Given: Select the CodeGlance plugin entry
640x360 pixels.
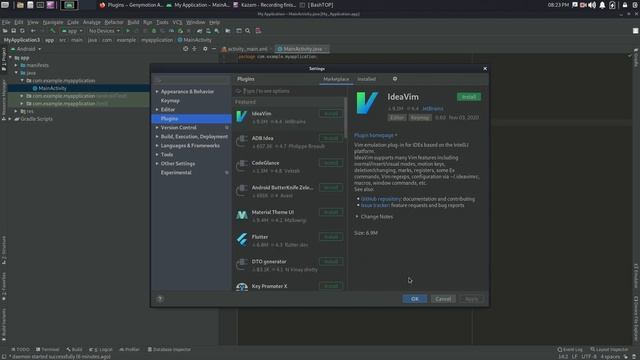Looking at the screenshot, I should 289,167.
